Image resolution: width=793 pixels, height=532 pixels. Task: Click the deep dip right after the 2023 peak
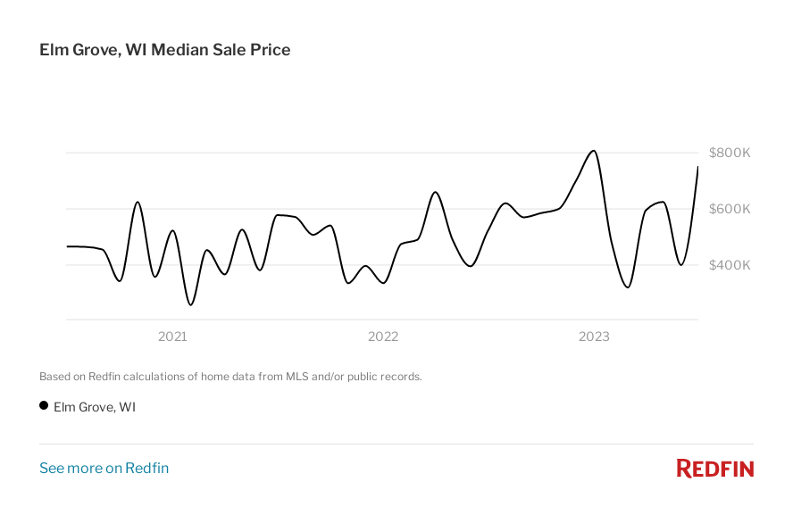click(628, 287)
